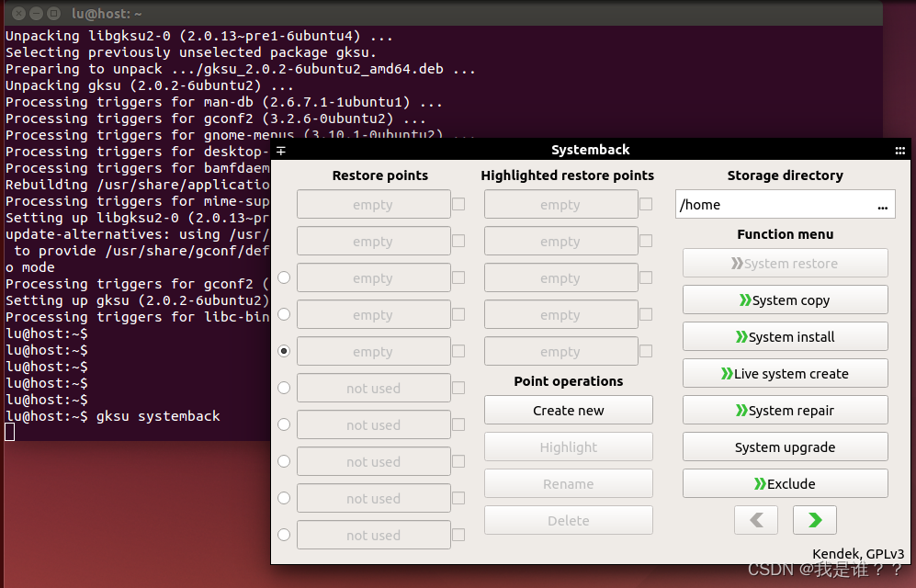The height and width of the screenshot is (588, 916).
Task: Click the Systemback title bar left corner icon
Action: point(281,151)
